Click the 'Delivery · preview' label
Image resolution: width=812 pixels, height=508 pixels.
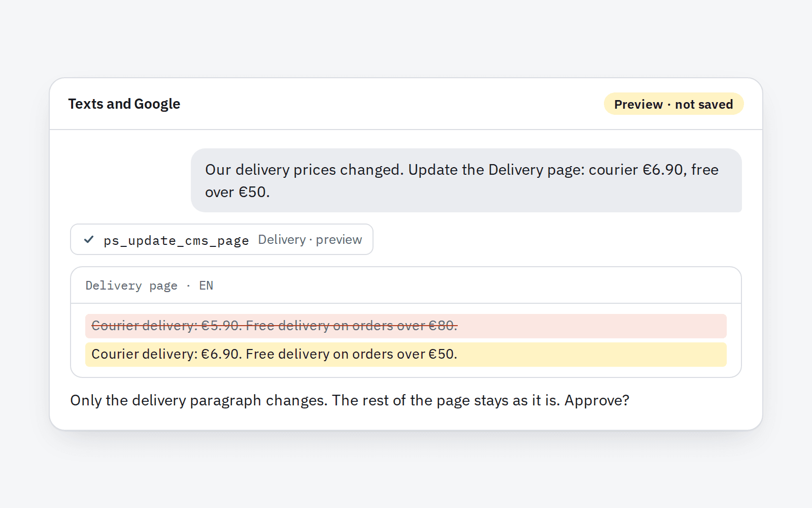310,239
